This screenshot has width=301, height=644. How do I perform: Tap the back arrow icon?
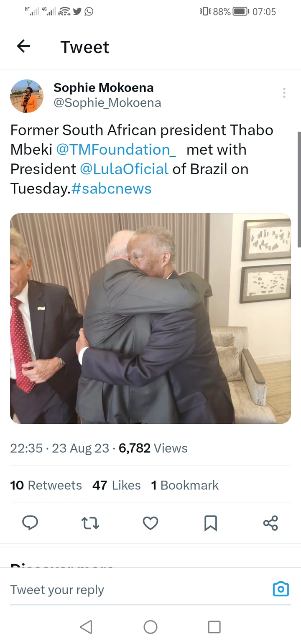[23, 46]
